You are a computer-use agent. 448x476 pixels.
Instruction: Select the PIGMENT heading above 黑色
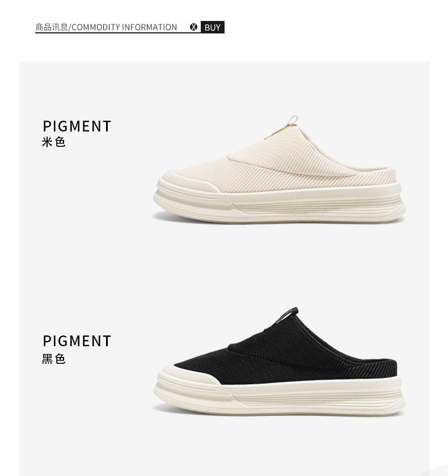[x=77, y=341]
